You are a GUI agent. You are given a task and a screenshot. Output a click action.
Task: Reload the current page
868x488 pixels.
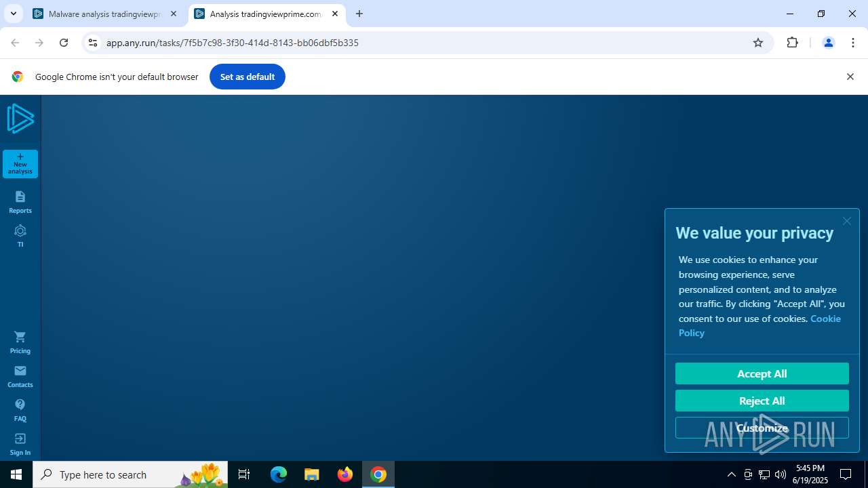64,43
